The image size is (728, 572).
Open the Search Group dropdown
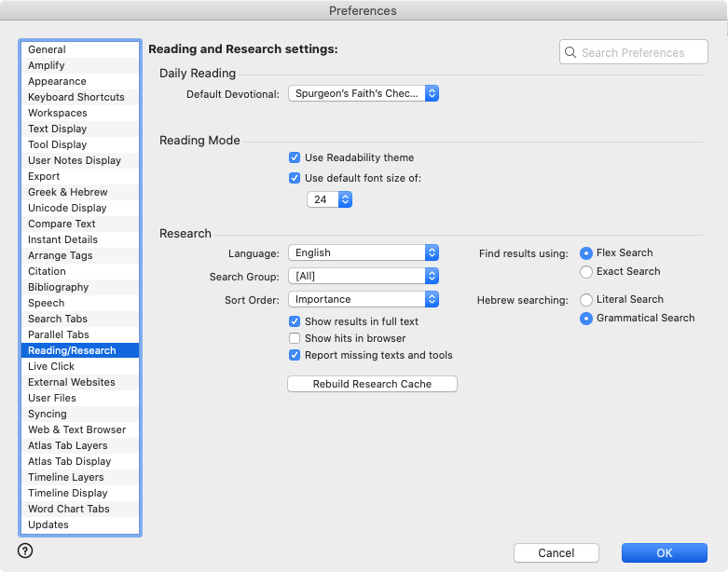364,276
